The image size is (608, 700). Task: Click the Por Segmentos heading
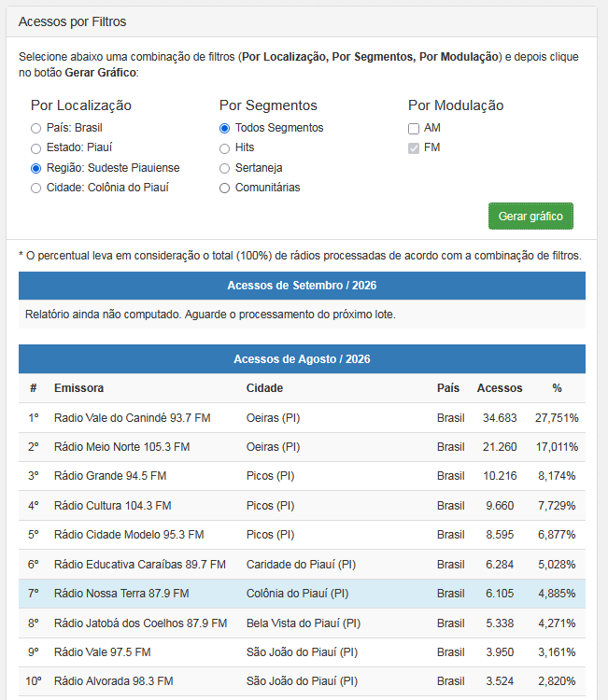click(x=268, y=105)
